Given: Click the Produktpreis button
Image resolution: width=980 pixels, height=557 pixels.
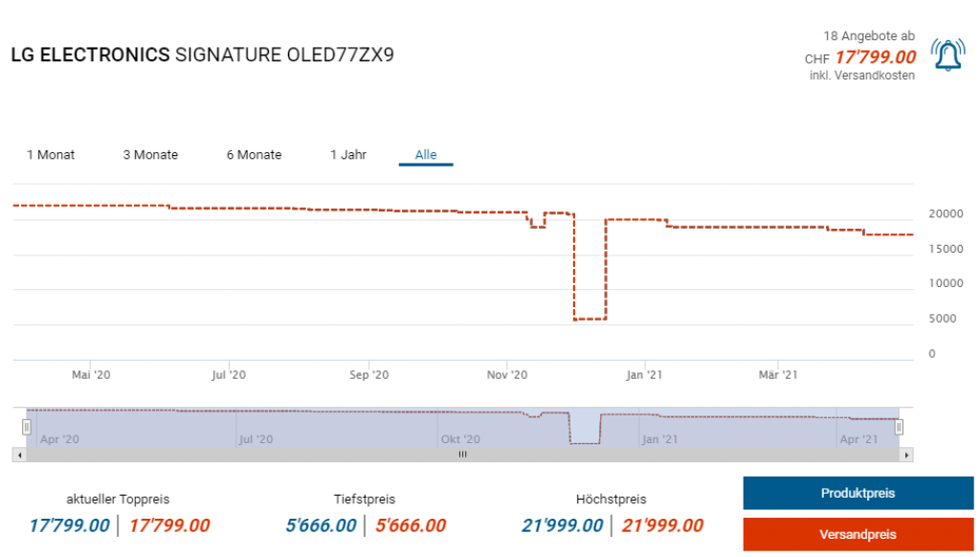Looking at the screenshot, I should (x=858, y=493).
